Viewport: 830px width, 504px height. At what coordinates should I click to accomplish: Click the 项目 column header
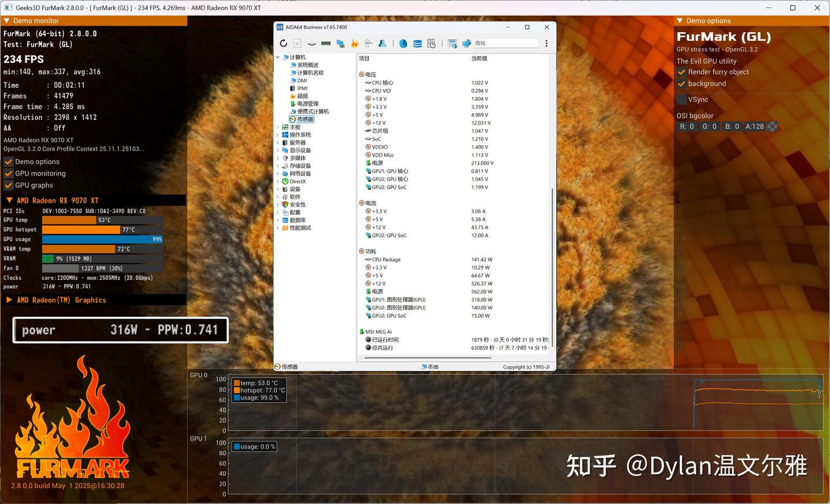tap(364, 58)
